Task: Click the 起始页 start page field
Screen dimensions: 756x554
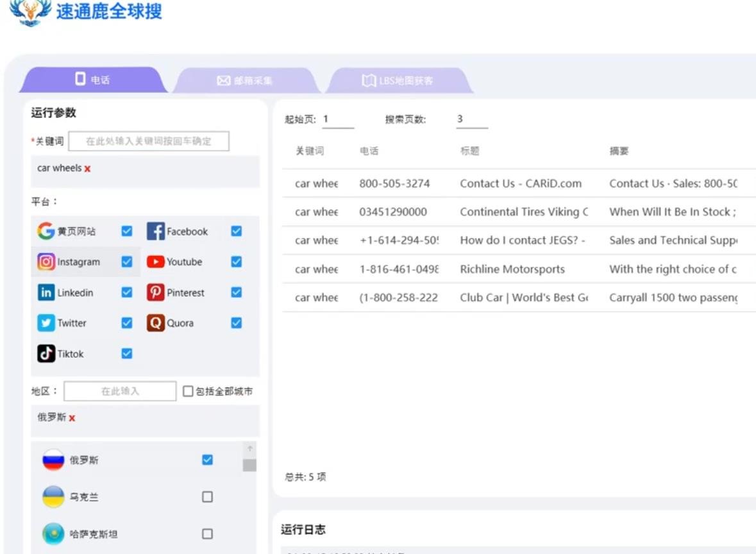Action: pos(338,119)
